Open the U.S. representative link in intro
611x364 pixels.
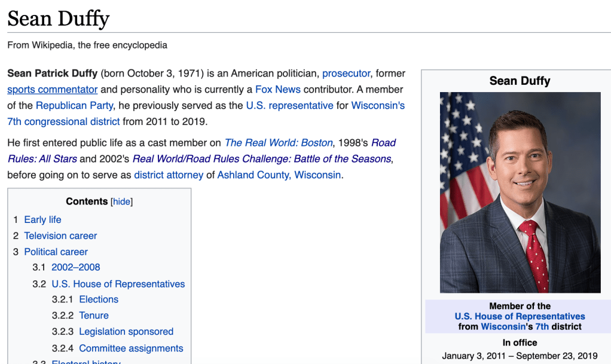pyautogui.click(x=289, y=106)
